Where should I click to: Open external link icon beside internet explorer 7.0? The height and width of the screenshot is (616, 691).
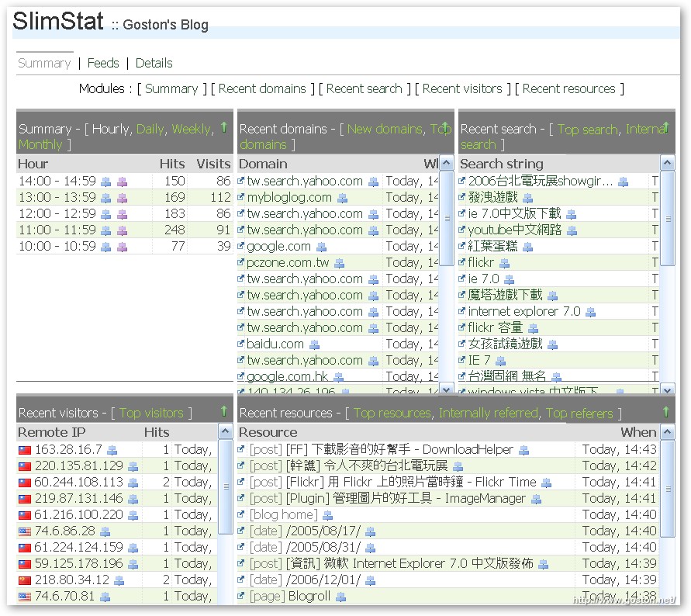[461, 311]
